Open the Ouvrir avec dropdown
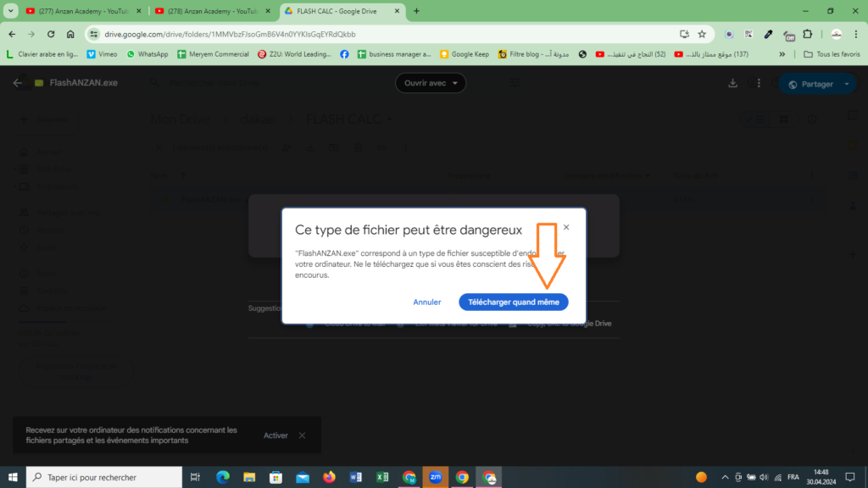Image resolution: width=868 pixels, height=488 pixels. click(431, 83)
